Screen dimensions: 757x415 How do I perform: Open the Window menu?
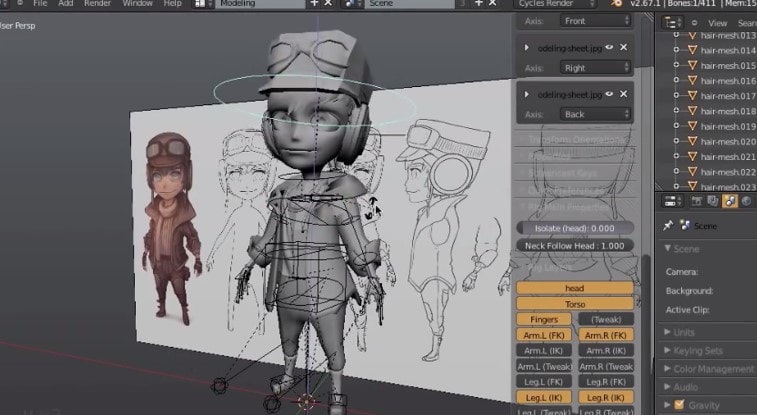click(x=137, y=4)
